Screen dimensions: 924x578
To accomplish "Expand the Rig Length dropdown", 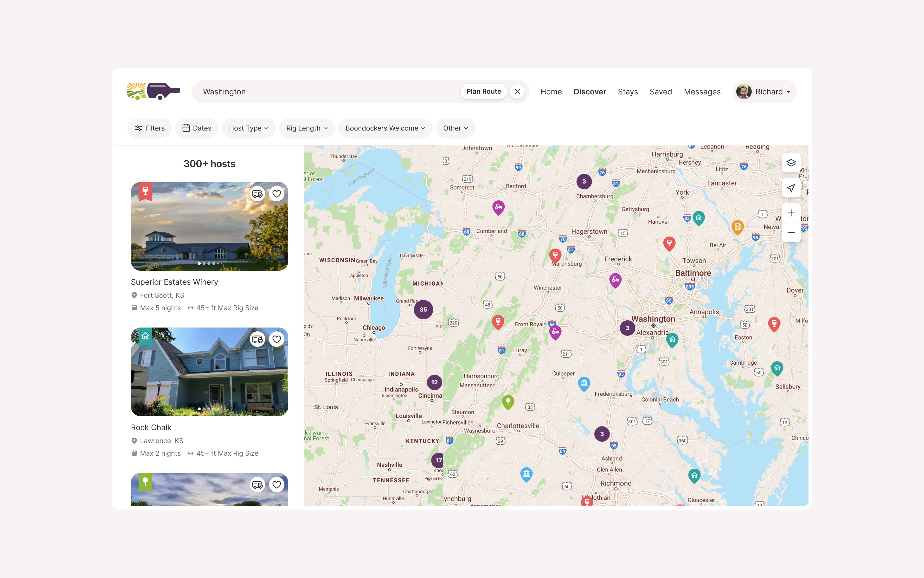I will pos(307,128).
